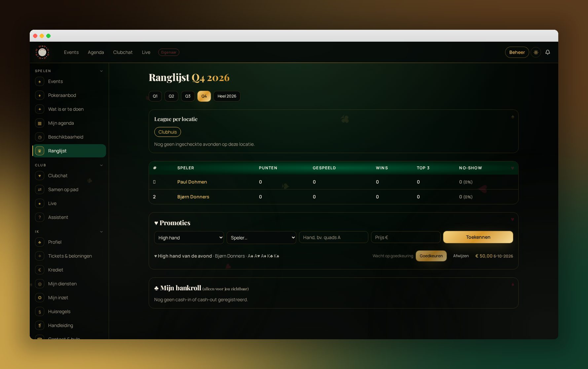This screenshot has width=588, height=369.
Task: Open Bjørn Donners player link in table
Action: pos(193,197)
